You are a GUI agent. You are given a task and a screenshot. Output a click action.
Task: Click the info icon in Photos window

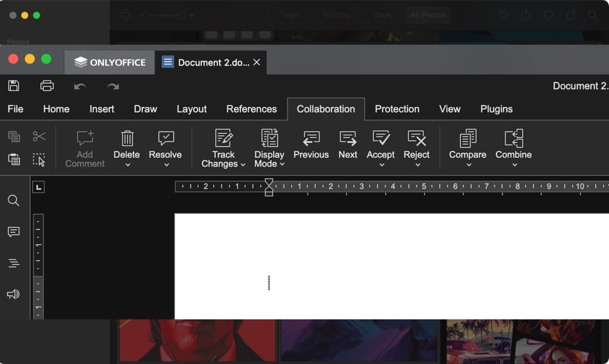click(x=504, y=15)
